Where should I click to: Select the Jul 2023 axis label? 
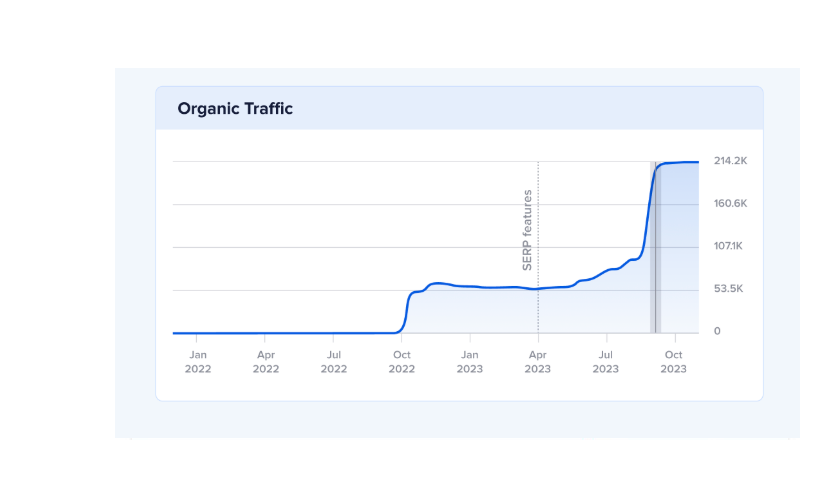[x=606, y=362]
